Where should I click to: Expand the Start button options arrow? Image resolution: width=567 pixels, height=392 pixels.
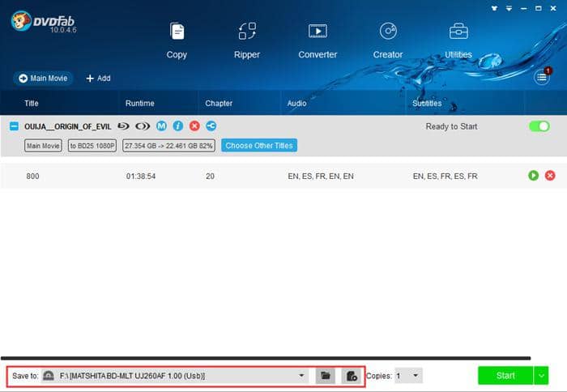(541, 375)
